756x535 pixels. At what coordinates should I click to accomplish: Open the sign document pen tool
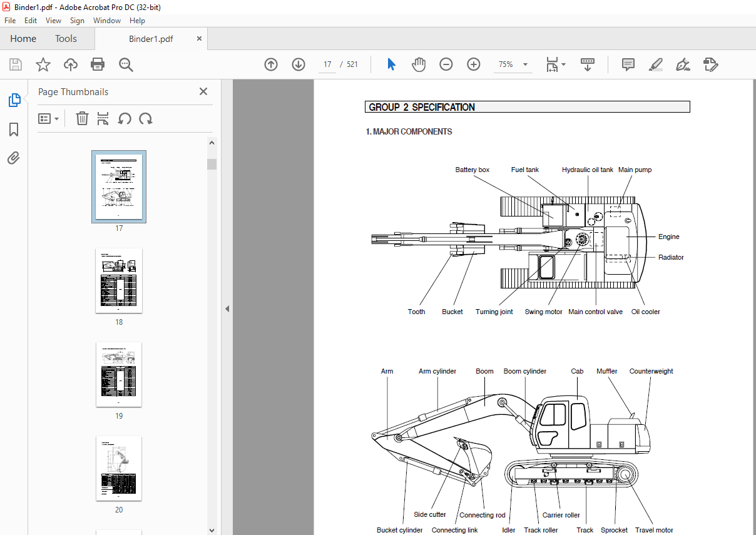pyautogui.click(x=683, y=64)
